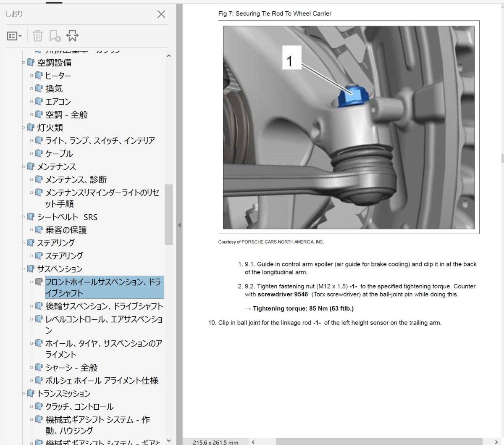
Task: Collapse the サスペンション bookmark group
Action: 24,269
